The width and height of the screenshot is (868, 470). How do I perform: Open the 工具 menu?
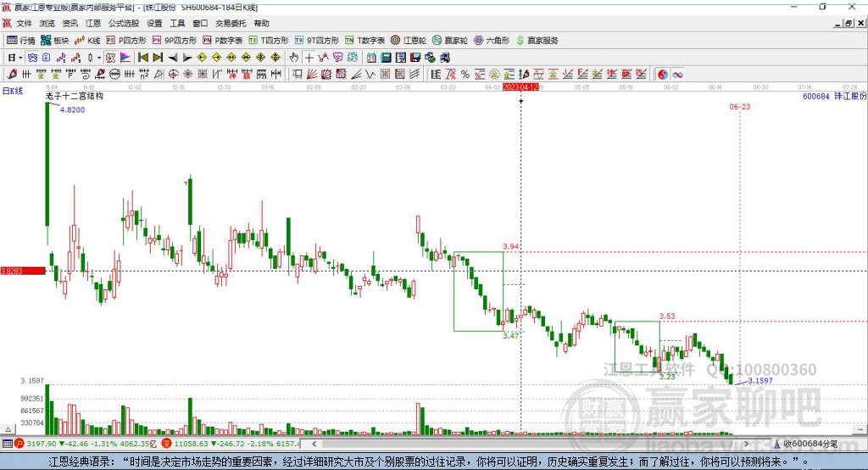click(x=177, y=23)
